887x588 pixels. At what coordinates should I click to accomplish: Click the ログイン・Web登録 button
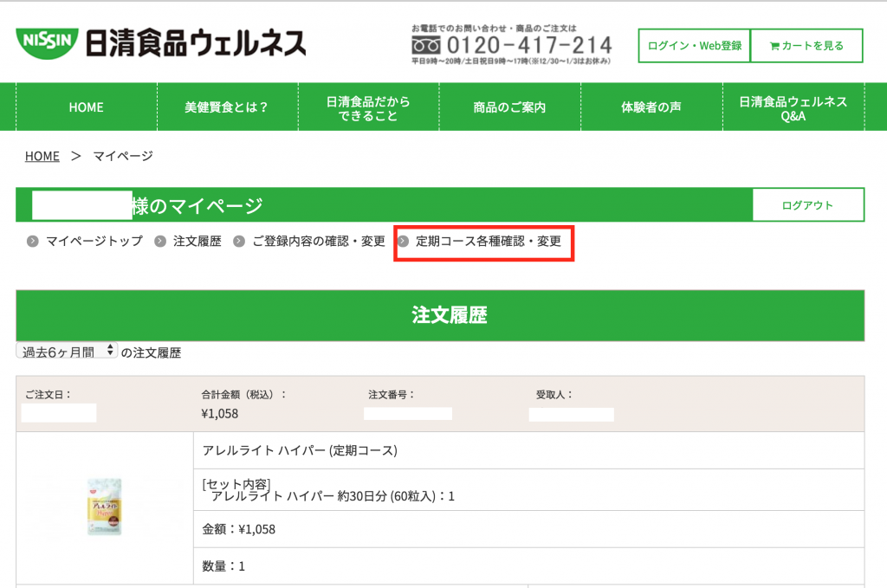coord(694,46)
